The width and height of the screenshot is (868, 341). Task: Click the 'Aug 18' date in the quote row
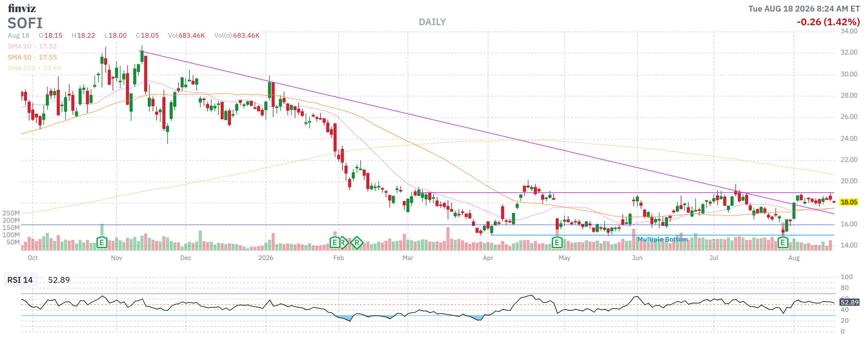point(19,35)
